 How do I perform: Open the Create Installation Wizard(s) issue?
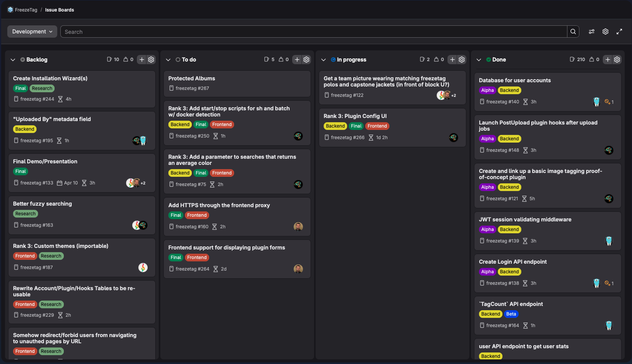click(50, 78)
